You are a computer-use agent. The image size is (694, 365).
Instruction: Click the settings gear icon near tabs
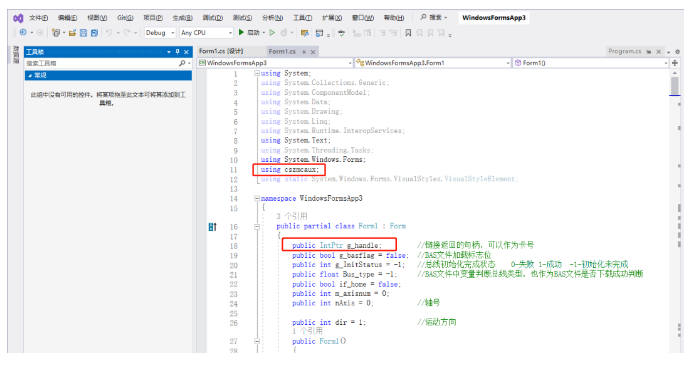[x=678, y=52]
